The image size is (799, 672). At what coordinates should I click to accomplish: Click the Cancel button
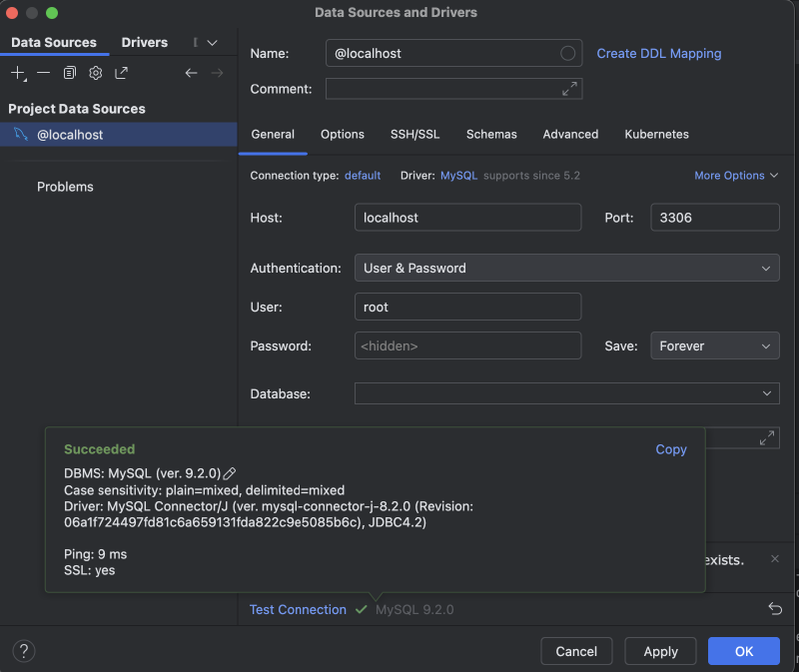pos(576,651)
